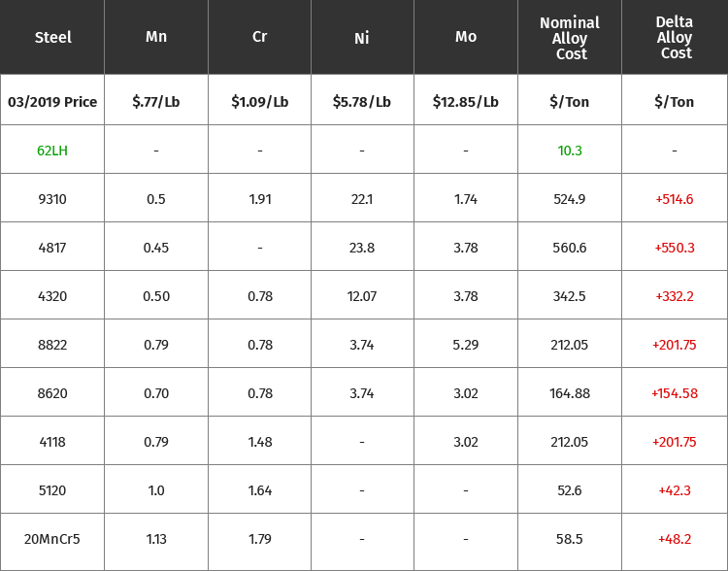Select the 20MnCr5 steel row label
Screen dimensions: 728x571
point(52,539)
